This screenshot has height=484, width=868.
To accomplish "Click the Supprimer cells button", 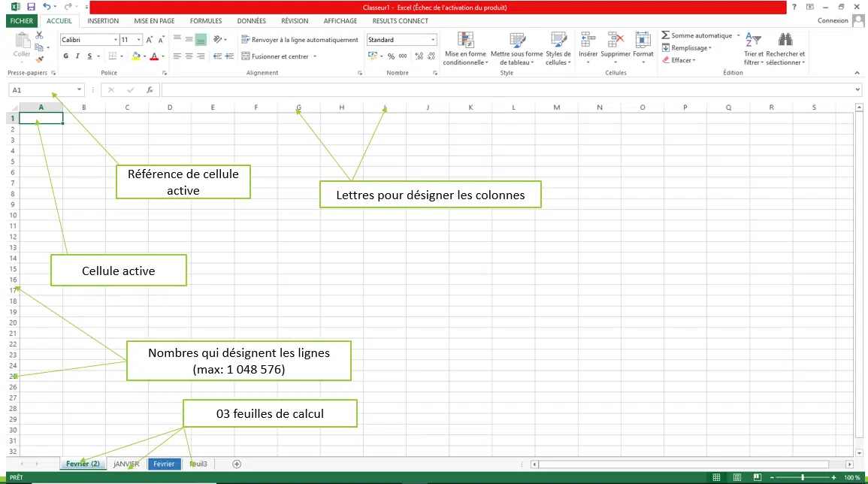I will (x=615, y=47).
